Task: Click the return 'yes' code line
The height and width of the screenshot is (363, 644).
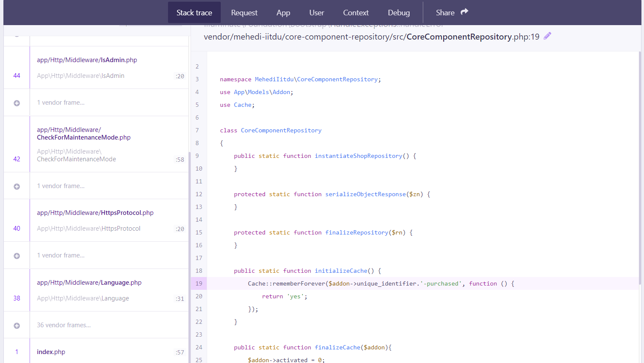Action: (285, 296)
